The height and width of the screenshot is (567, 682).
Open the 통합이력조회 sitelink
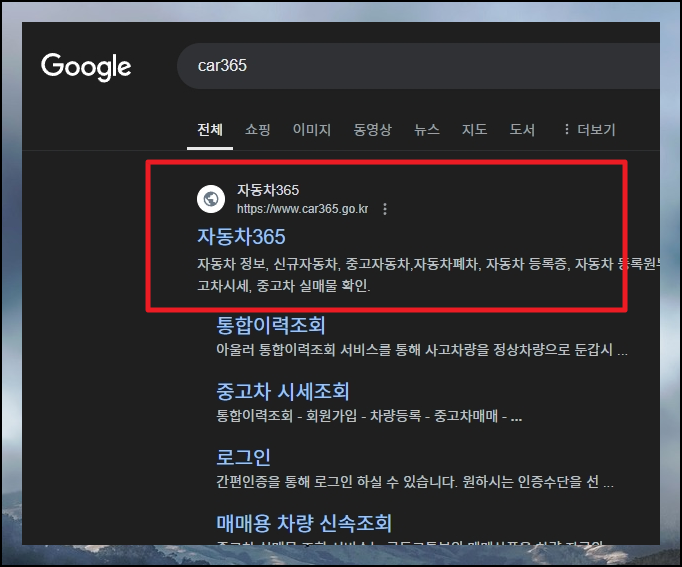point(271,325)
